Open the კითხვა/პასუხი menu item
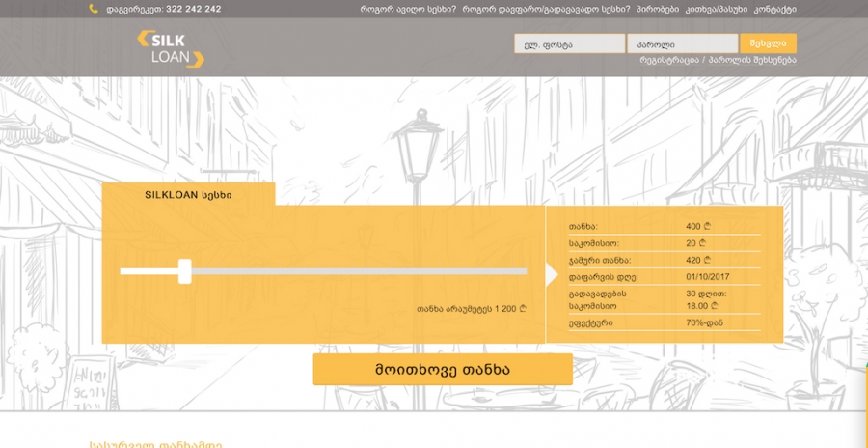This screenshot has height=448, width=868. [717, 9]
